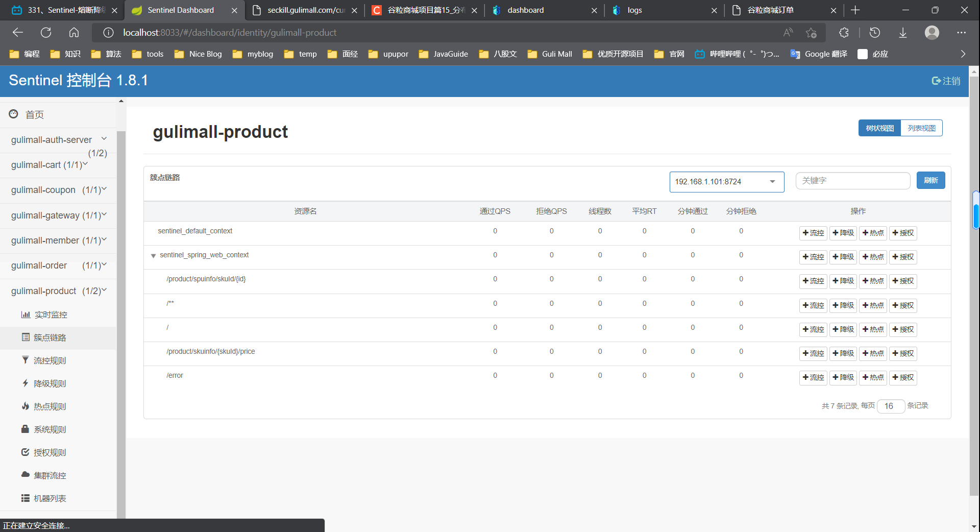
Task: Expand gulimall-gateway app entry
Action: pos(58,215)
